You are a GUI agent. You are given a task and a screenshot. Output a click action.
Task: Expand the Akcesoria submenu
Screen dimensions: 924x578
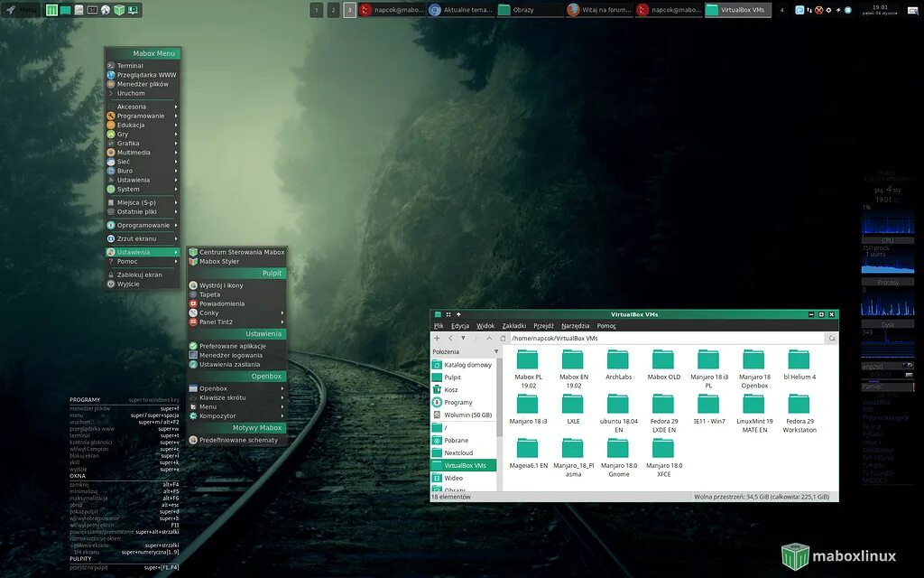click(142, 107)
